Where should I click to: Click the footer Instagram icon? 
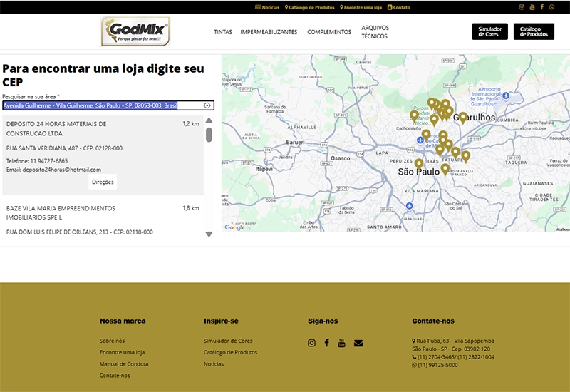click(x=311, y=343)
